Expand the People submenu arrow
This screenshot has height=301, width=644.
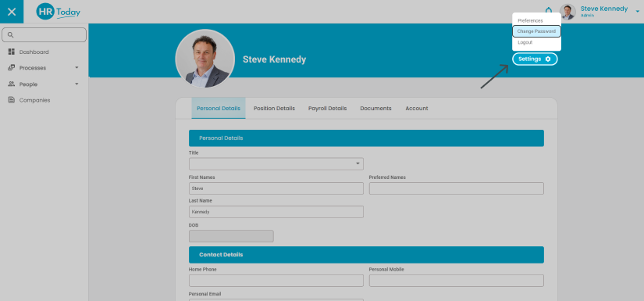[76, 84]
